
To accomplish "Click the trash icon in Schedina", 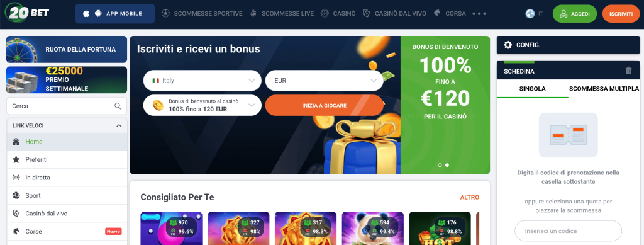I will click(x=628, y=71).
